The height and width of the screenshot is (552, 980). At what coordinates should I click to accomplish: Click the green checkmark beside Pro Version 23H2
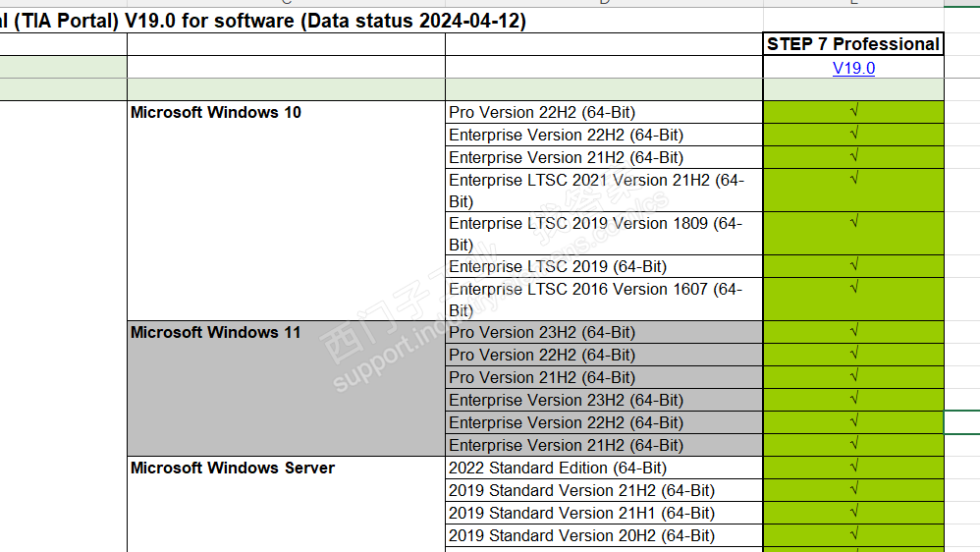coord(853,332)
